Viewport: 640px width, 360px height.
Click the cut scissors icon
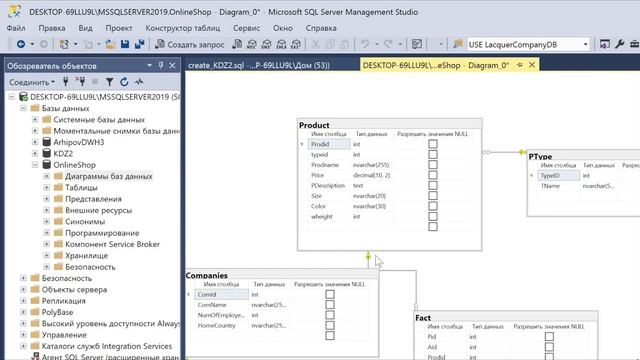coord(316,44)
